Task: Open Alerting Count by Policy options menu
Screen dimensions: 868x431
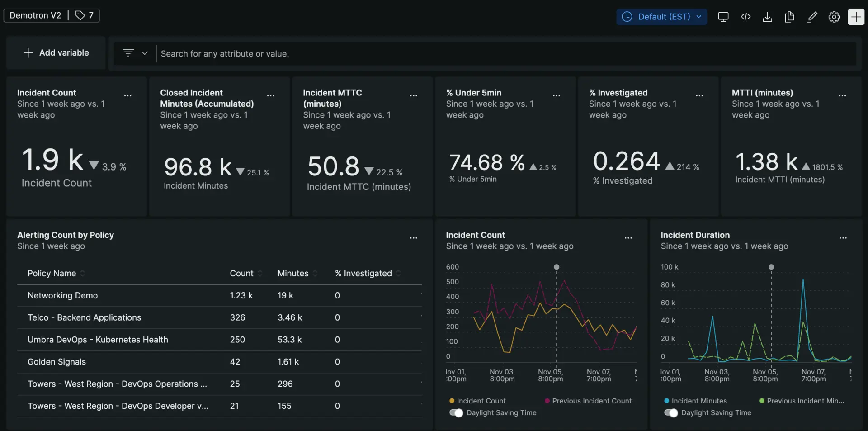Action: pyautogui.click(x=413, y=238)
